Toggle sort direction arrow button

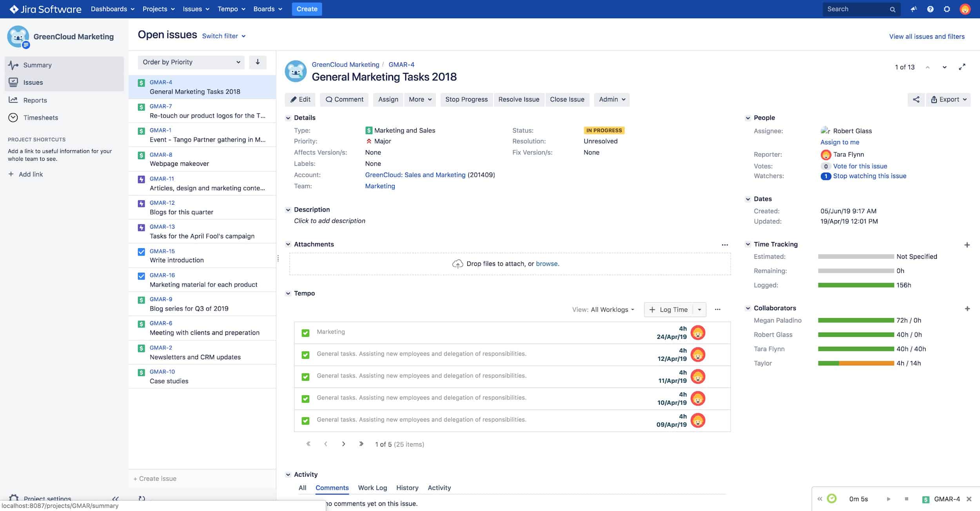(258, 62)
